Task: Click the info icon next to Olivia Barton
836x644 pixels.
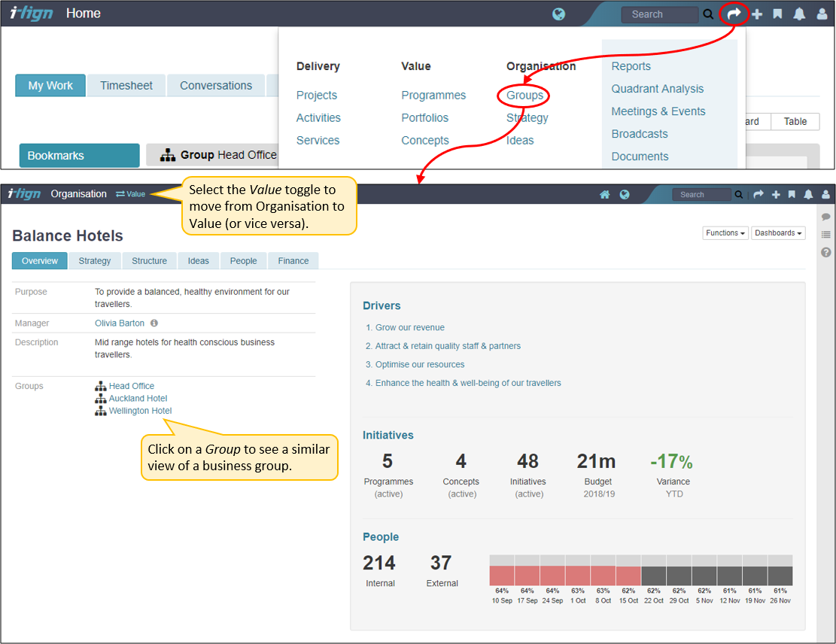Action: [154, 323]
